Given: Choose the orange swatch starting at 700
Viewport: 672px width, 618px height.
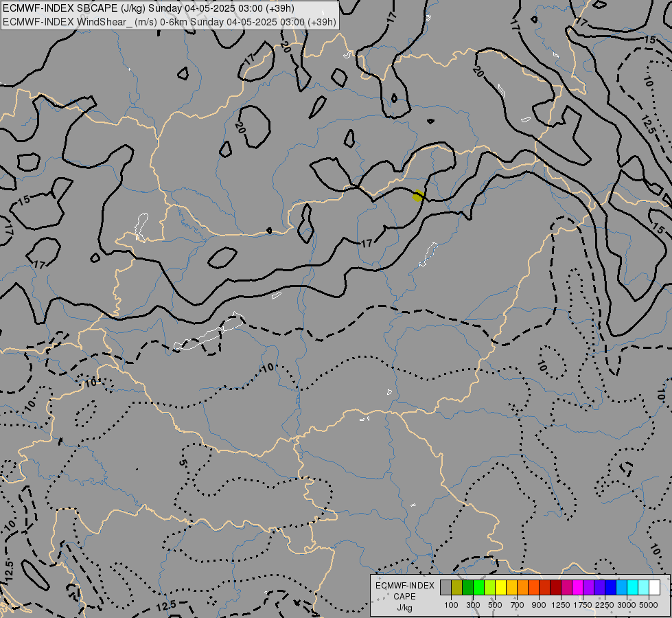Looking at the screenshot, I should (522, 587).
